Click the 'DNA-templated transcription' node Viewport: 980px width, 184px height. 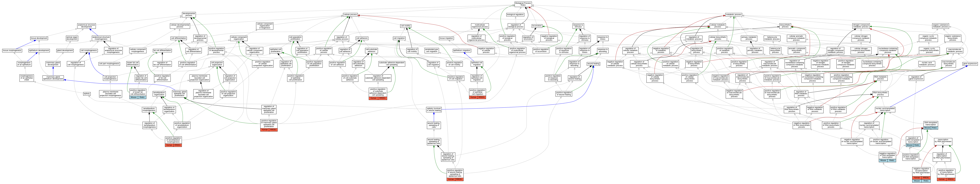coord(930,124)
